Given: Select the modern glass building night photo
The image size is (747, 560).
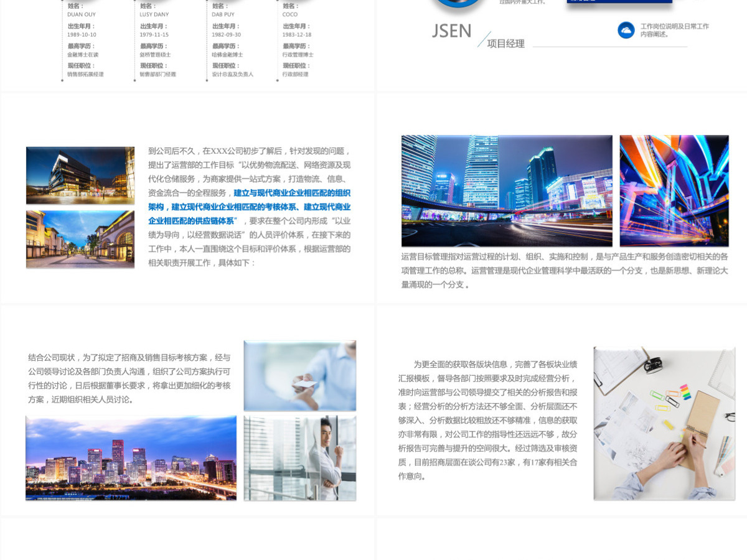Looking at the screenshot, I should (x=80, y=175).
